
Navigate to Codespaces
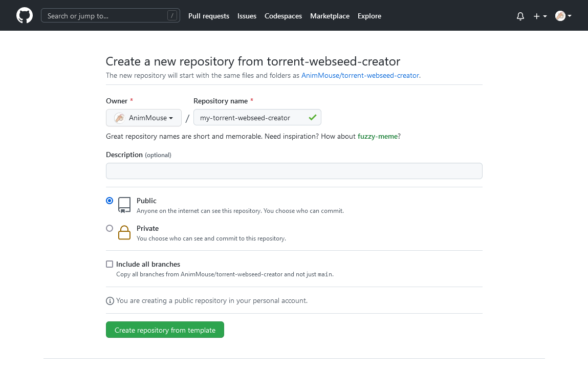283,16
